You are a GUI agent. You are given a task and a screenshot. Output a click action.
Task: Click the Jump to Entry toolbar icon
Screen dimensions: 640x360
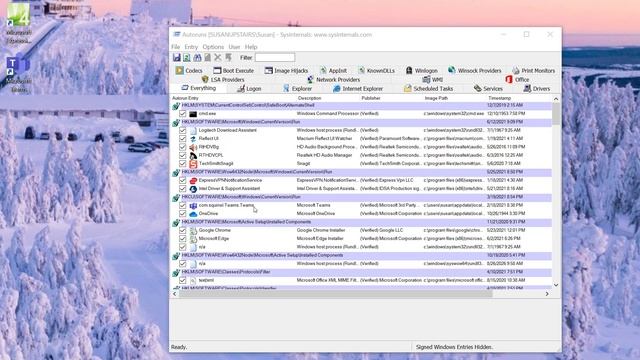click(228, 58)
